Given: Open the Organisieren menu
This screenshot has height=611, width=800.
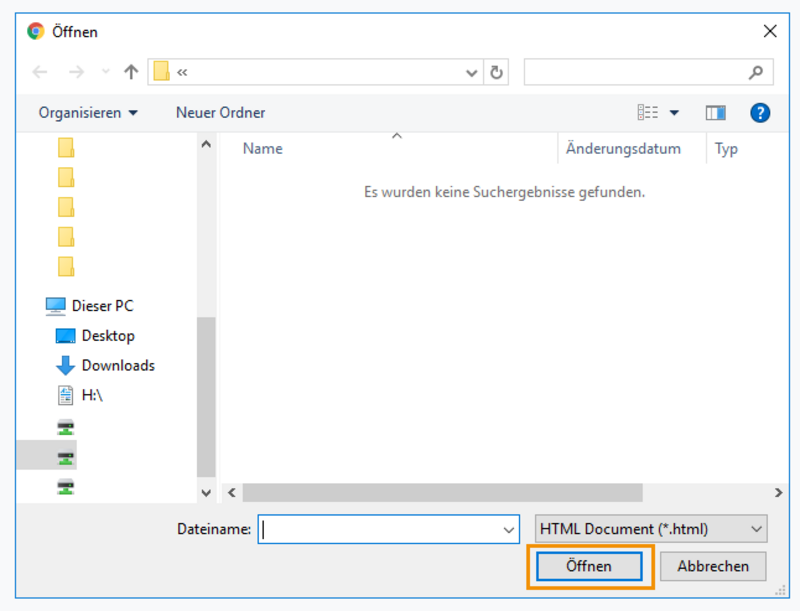Looking at the screenshot, I should (88, 113).
